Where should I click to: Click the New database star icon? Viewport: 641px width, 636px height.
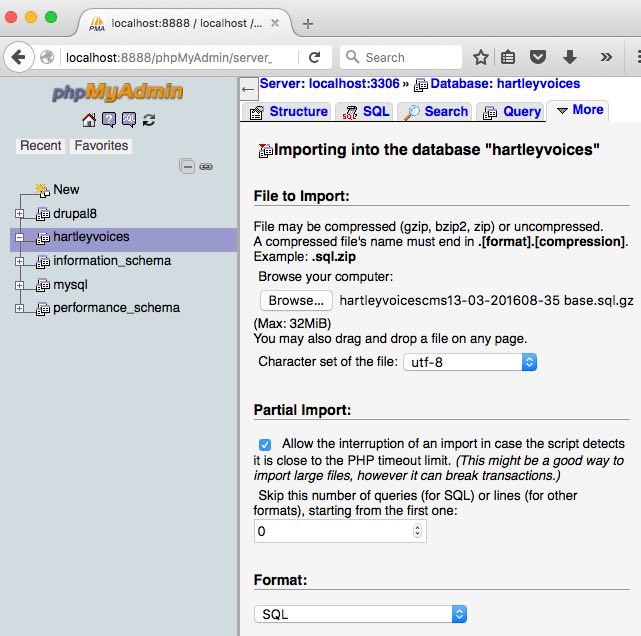coord(43,190)
